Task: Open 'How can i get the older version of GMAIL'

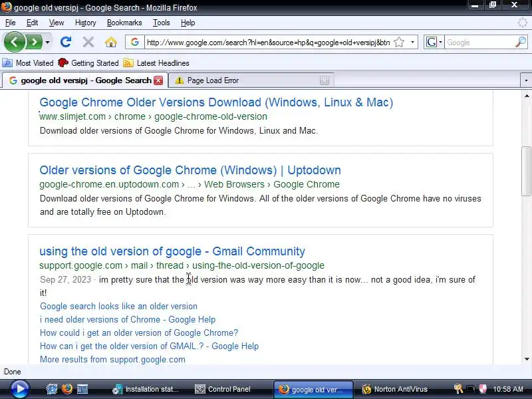Action: (149, 346)
